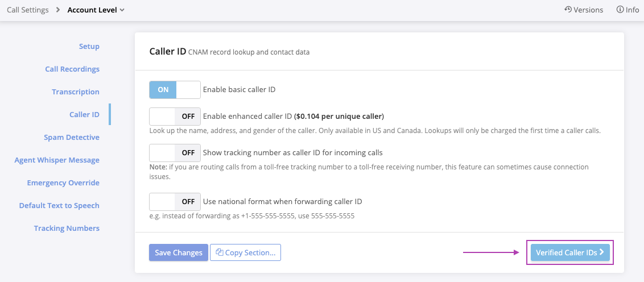Disable the basic caller ID toggle
The width and height of the screenshot is (644, 282).
(175, 90)
